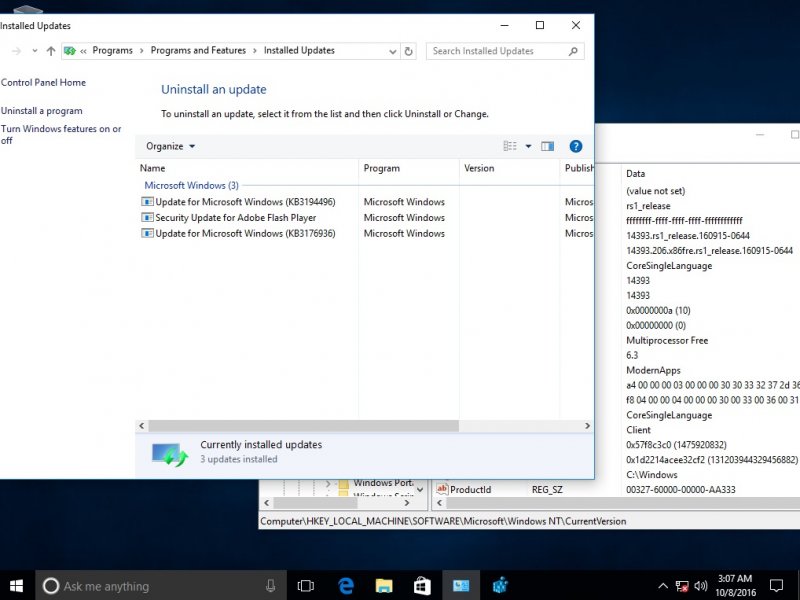Open File Explorer from the taskbar

(384, 586)
